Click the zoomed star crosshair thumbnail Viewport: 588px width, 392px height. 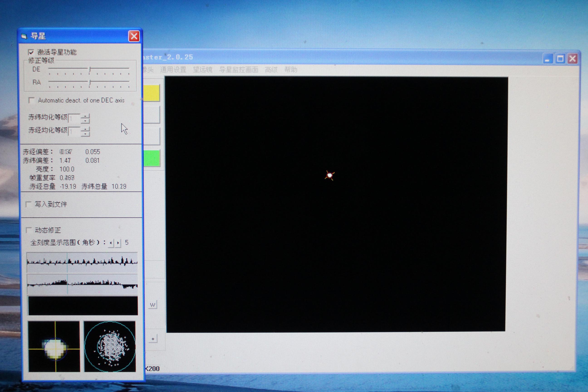tap(54, 346)
